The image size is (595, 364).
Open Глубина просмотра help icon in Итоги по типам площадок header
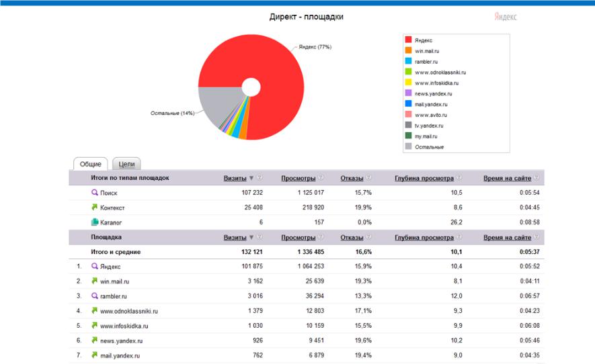click(x=459, y=178)
